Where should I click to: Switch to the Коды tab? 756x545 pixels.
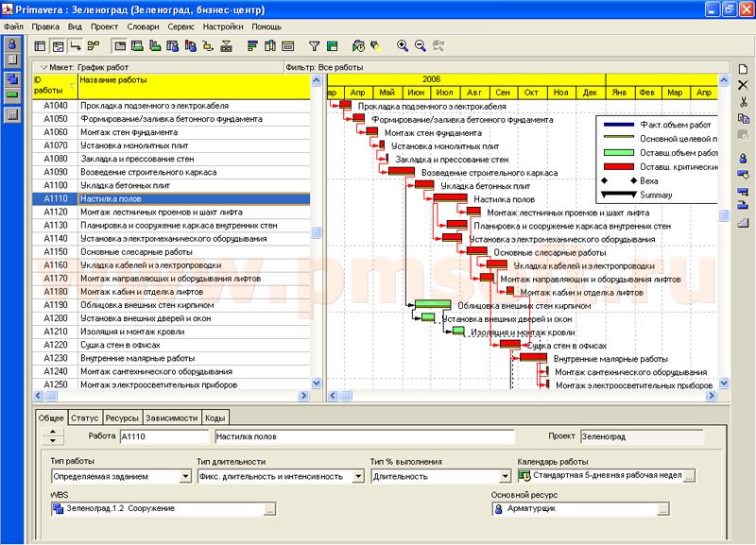click(215, 418)
